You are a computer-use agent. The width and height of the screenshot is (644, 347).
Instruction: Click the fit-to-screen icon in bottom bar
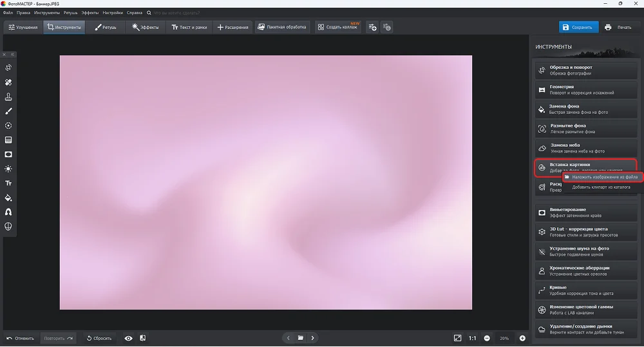pyautogui.click(x=457, y=338)
